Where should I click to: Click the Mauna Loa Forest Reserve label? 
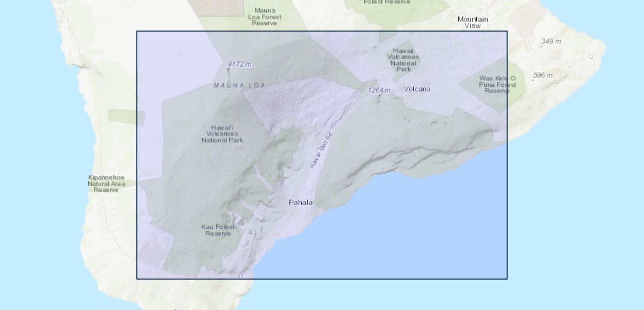pos(265,17)
